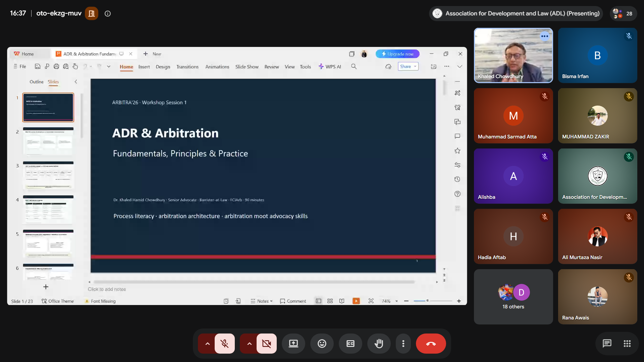Image resolution: width=644 pixels, height=362 pixels.
Task: Toggle the Notes dropdown in status bar
Action: [x=262, y=301]
